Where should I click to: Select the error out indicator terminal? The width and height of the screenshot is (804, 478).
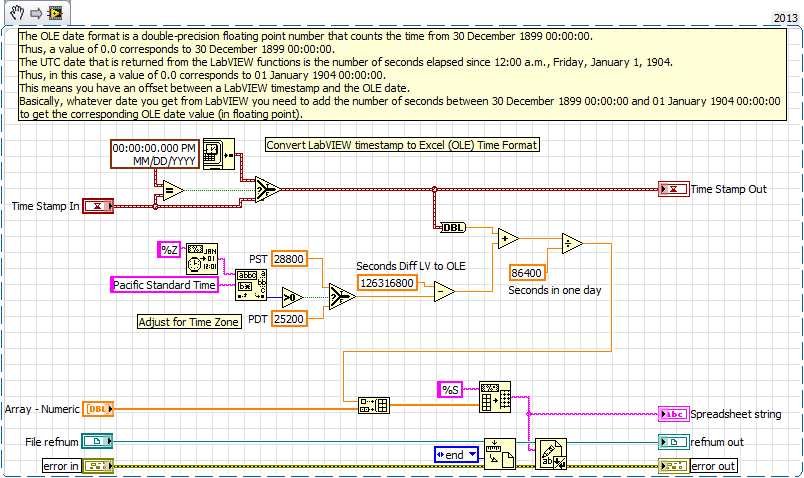(x=673, y=466)
